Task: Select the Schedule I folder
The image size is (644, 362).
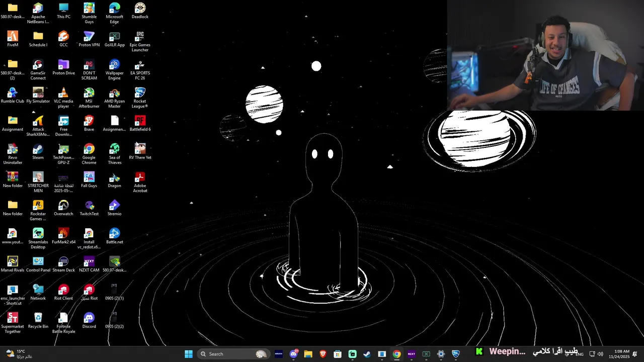Action: click(x=38, y=39)
